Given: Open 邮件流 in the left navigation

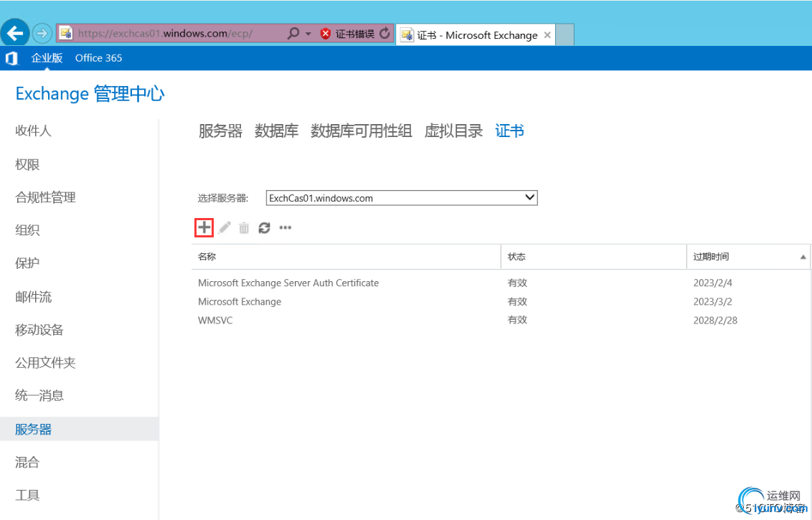Looking at the screenshot, I should [x=33, y=297].
